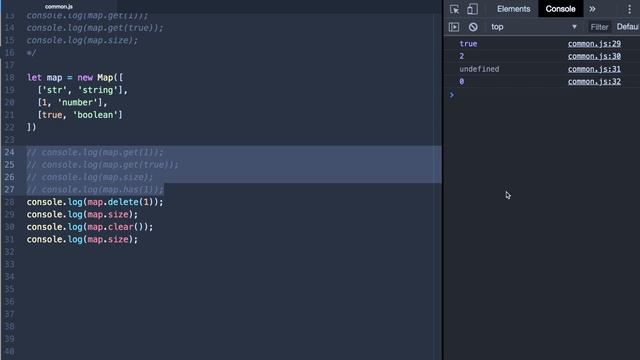Open the top context dropdown

pos(534,27)
